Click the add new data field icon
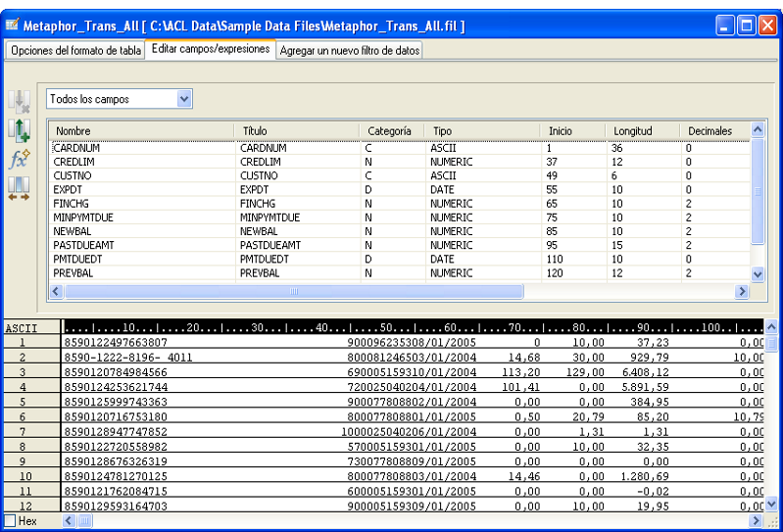The width and height of the screenshot is (783, 532). 19,128
